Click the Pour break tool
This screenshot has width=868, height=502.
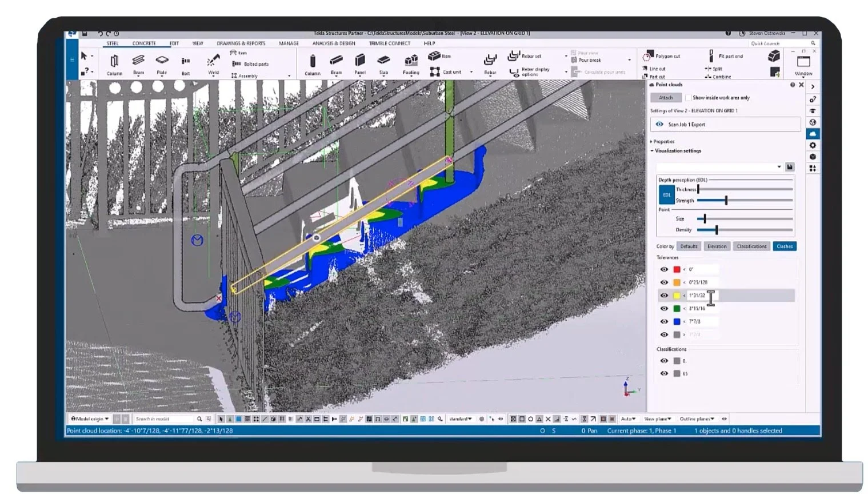point(586,60)
